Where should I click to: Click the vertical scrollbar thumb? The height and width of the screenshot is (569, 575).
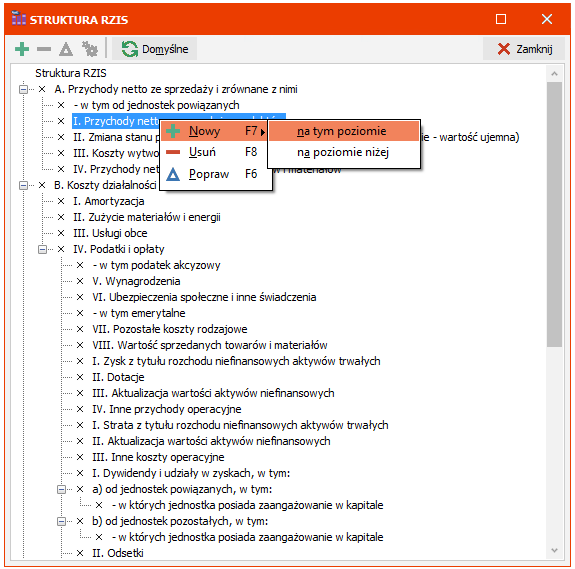[554, 214]
